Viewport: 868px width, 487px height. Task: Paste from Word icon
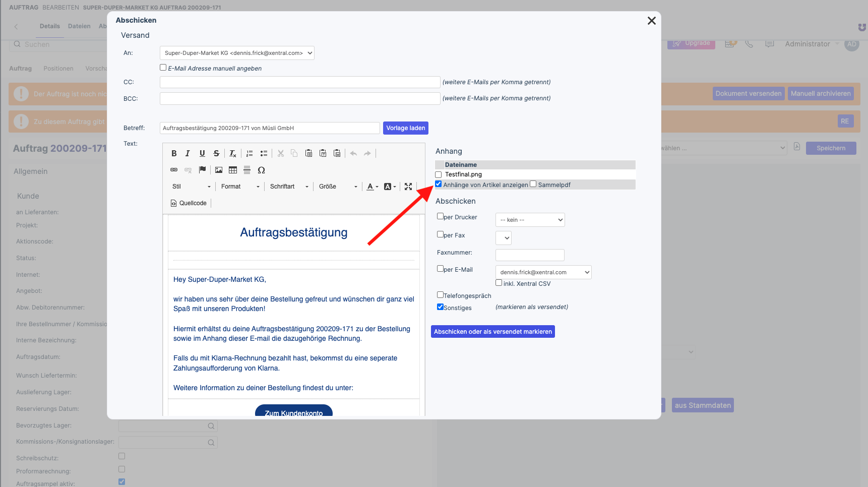337,153
